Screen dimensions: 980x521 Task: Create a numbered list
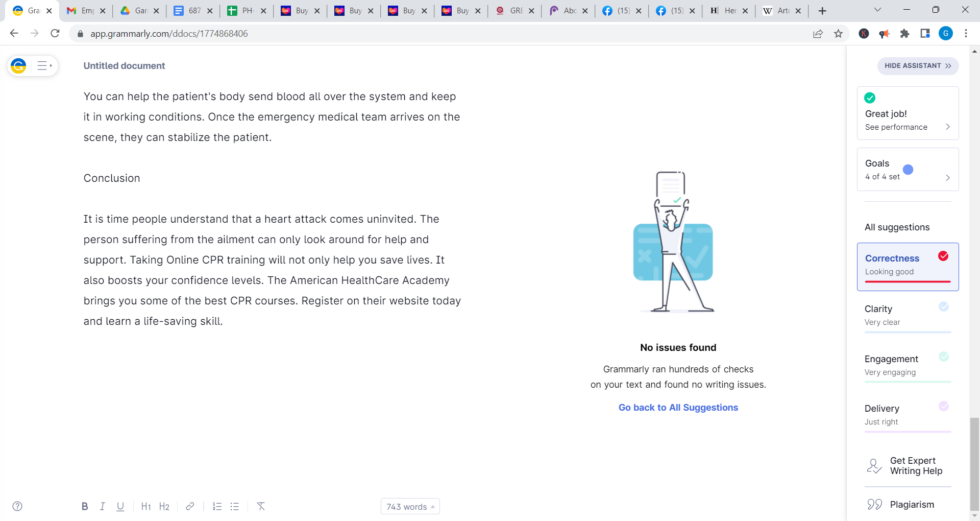coord(217,506)
